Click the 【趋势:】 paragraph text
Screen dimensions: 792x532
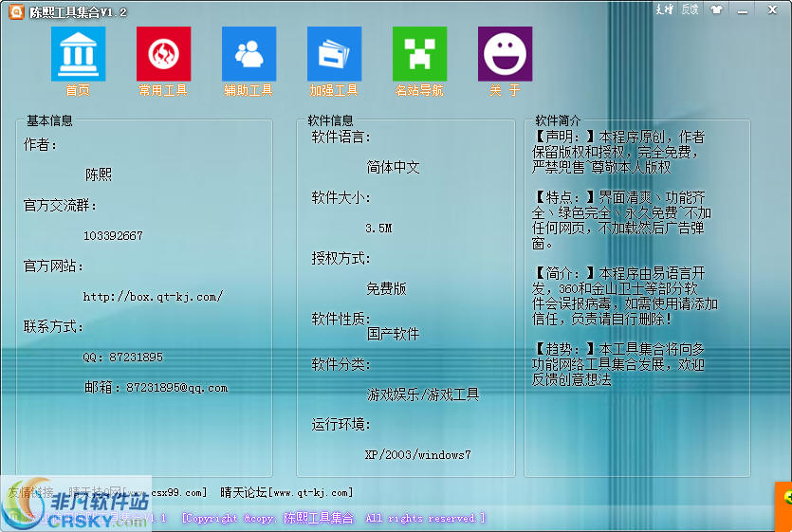click(x=617, y=364)
